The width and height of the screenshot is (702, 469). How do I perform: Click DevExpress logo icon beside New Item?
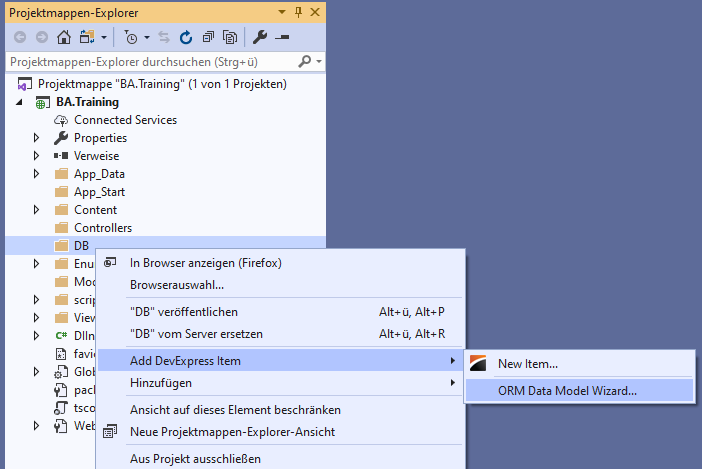(x=478, y=363)
